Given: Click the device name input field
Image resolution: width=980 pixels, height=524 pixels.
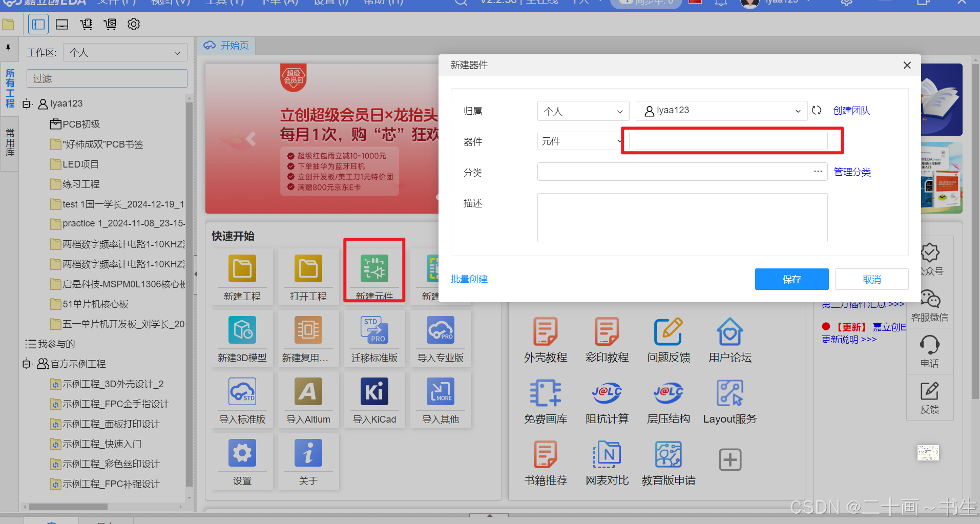Looking at the screenshot, I should coord(732,141).
